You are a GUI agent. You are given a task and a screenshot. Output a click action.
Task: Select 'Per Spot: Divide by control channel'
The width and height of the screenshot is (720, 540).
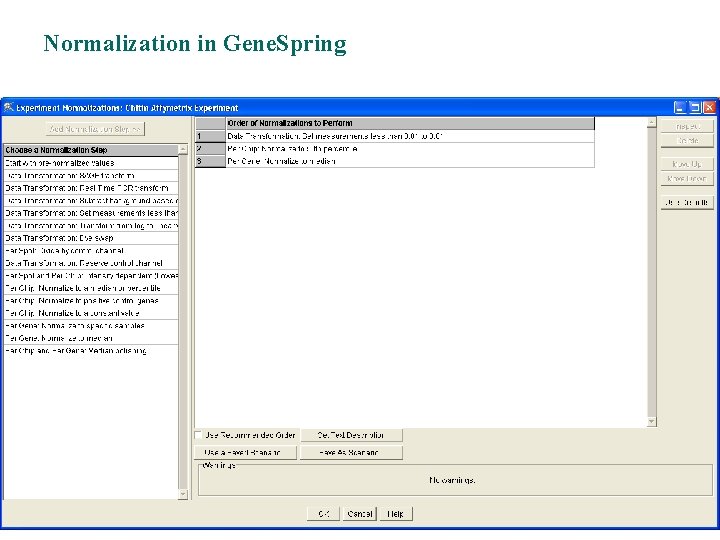pos(91,251)
